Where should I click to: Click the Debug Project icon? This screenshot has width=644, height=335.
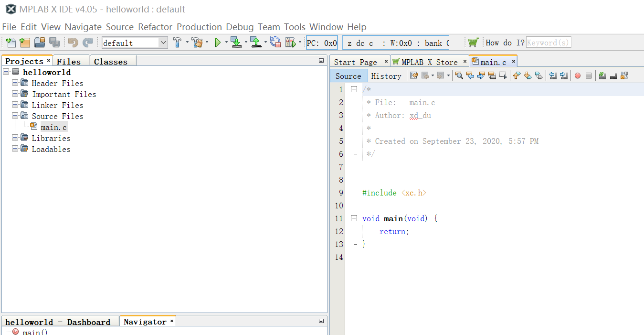pos(290,43)
